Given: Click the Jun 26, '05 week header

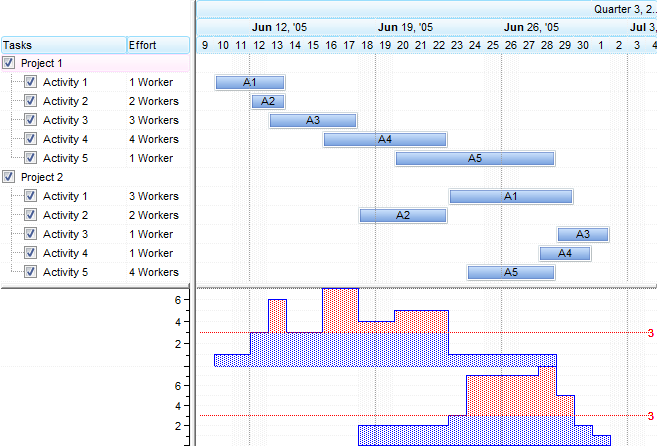Looking at the screenshot, I should click(x=531, y=27).
